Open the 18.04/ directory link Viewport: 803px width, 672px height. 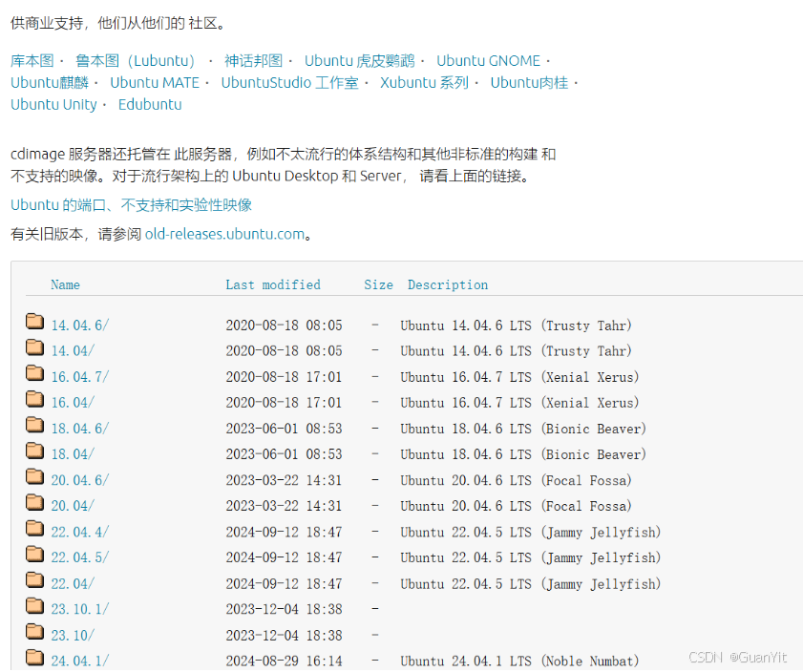click(73, 454)
